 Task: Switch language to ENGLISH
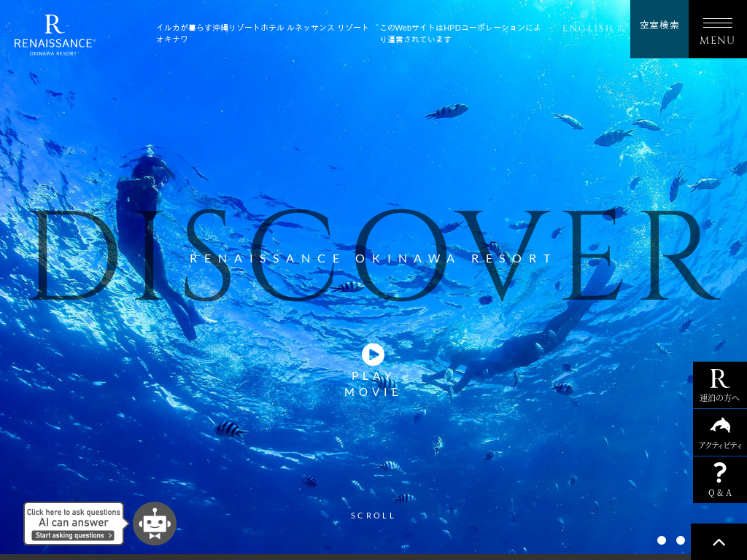click(x=591, y=28)
